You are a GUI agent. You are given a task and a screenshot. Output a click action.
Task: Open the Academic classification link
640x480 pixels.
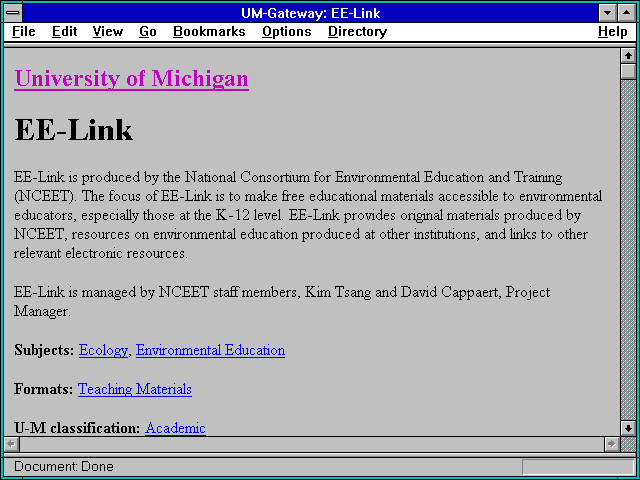pos(175,428)
